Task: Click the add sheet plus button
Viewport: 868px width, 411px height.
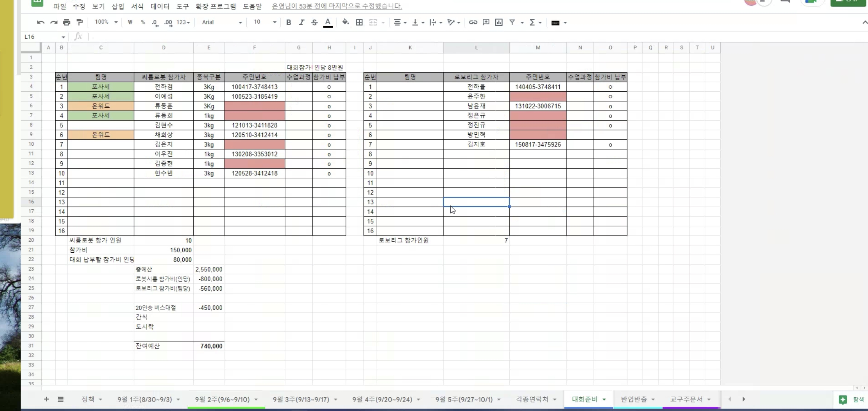Action: (46, 399)
